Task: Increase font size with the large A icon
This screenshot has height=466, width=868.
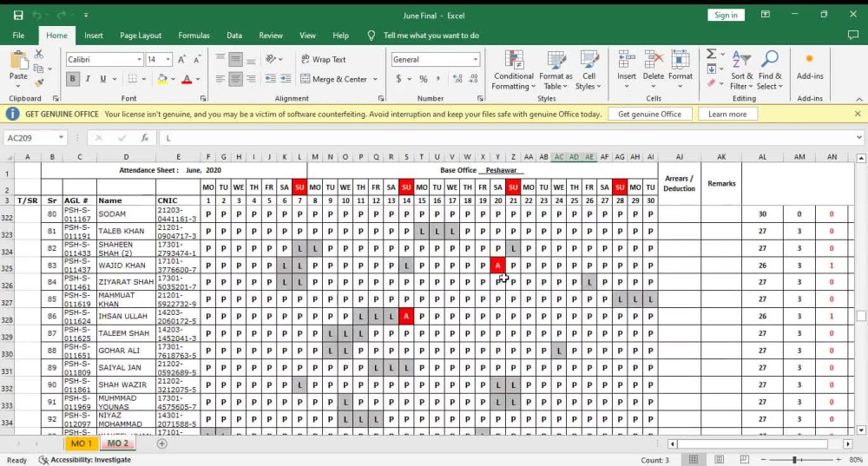Action: (x=181, y=59)
